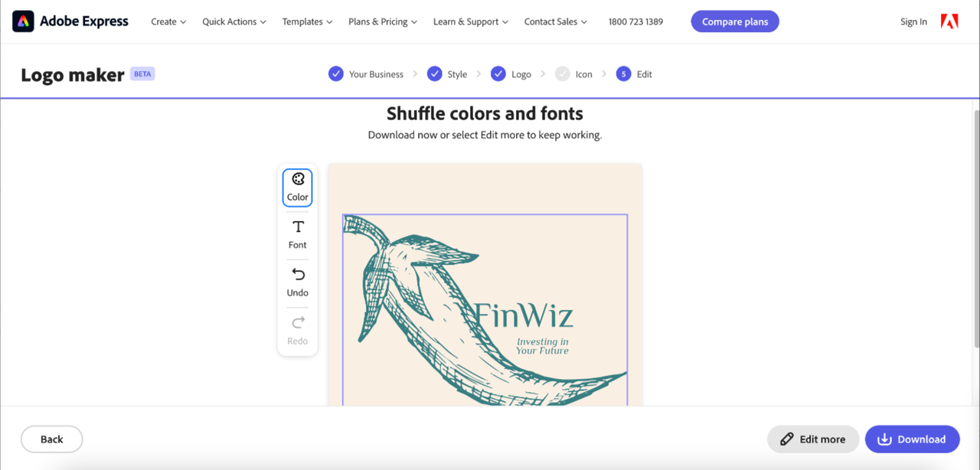This screenshot has width=980, height=470.
Task: Select the Edit step label
Action: (645, 74)
